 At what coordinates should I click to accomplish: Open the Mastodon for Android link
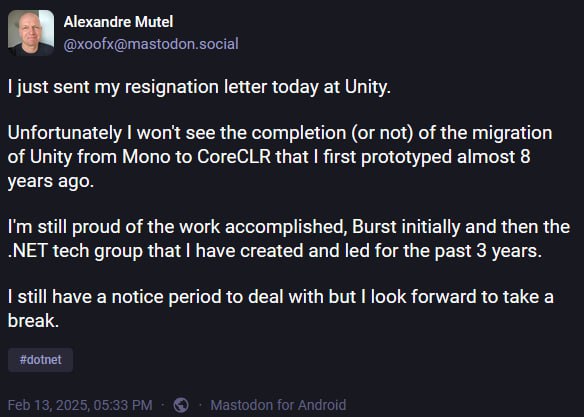coord(278,405)
